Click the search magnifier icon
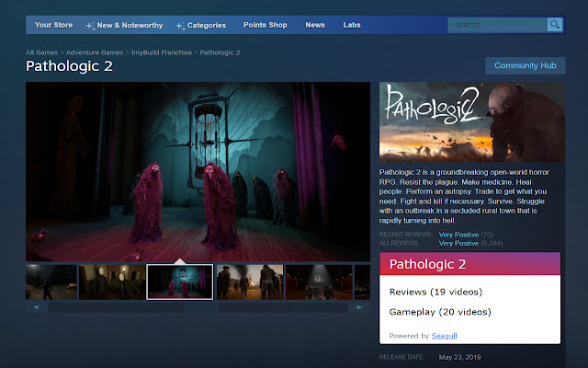 pos(555,25)
